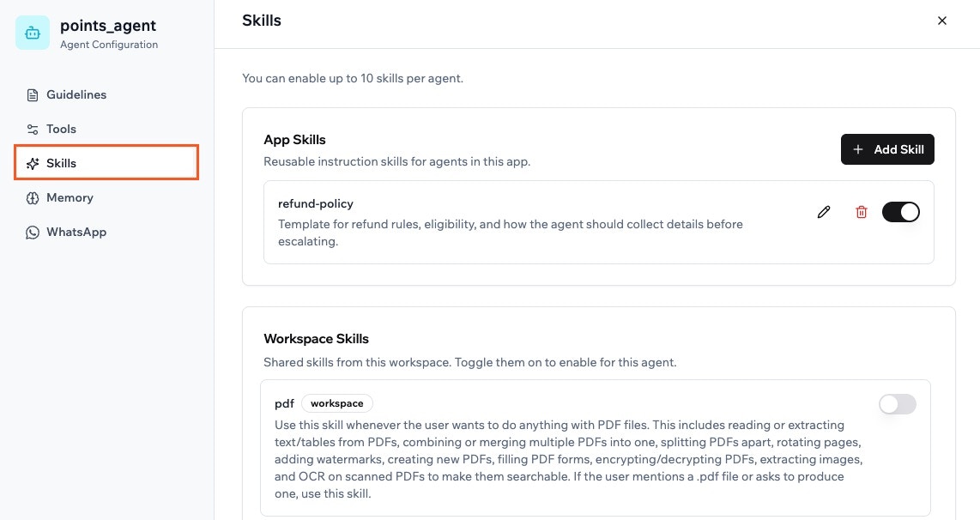Click the Skills sparkle icon in sidebar
Screen dimensions: 980x520
(x=33, y=163)
